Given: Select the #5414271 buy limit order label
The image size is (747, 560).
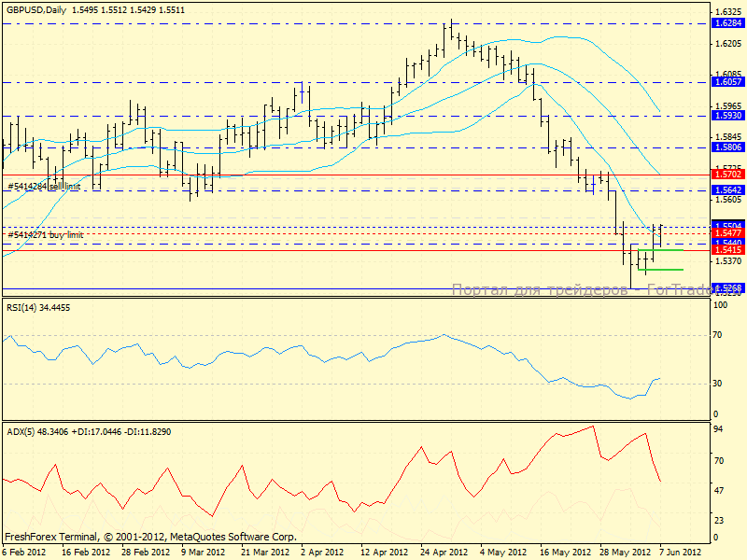Looking at the screenshot, I should point(45,235).
